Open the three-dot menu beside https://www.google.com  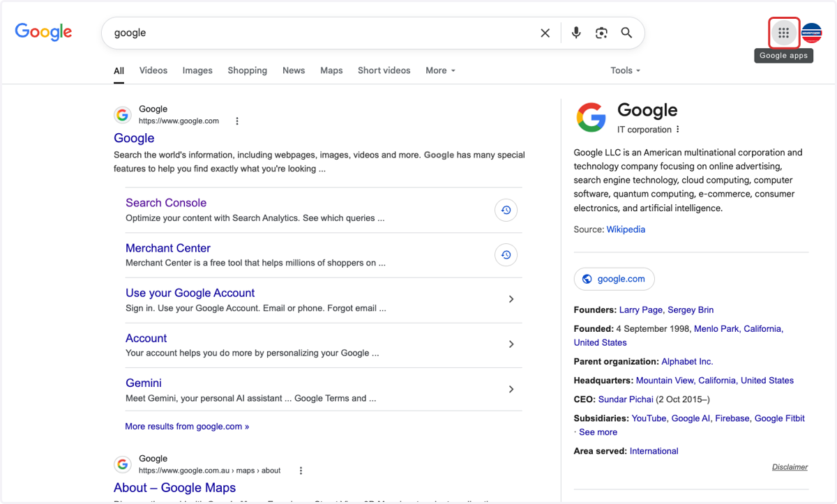tap(237, 121)
